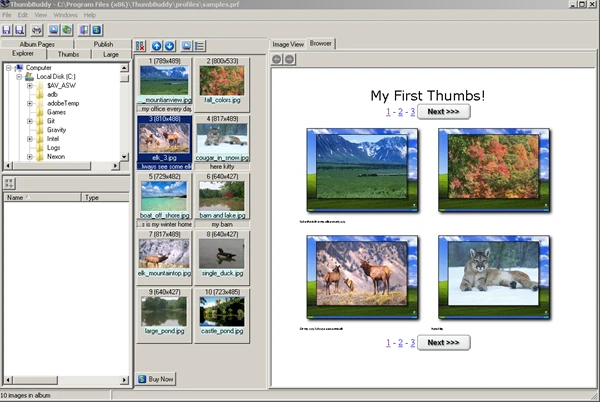
Task: Select the cougar_in_snow.jpg thumbnail
Action: 222,138
